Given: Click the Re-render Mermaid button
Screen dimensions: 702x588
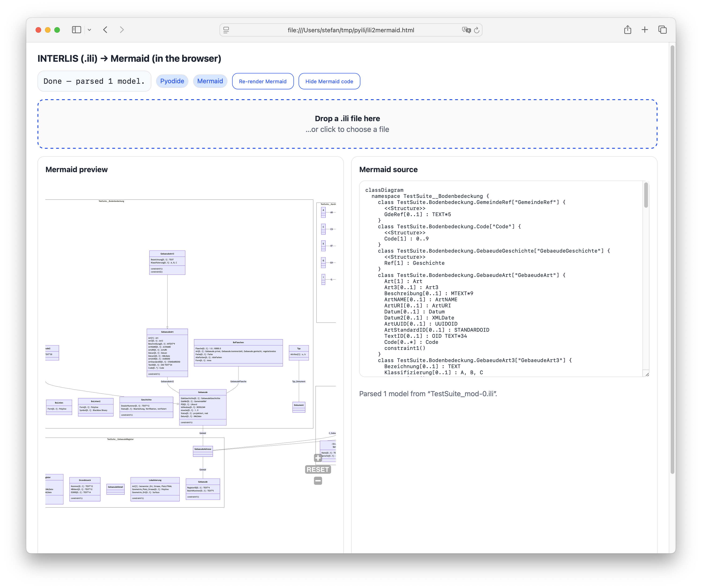Looking at the screenshot, I should [263, 81].
